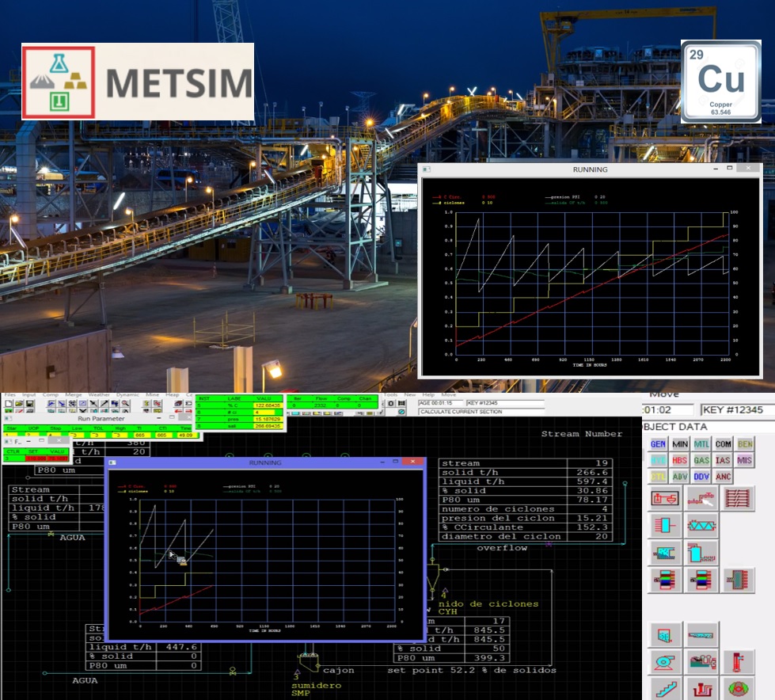
Task: Click the CALCULATE CURRENT SECTION status field
Action: point(481,411)
